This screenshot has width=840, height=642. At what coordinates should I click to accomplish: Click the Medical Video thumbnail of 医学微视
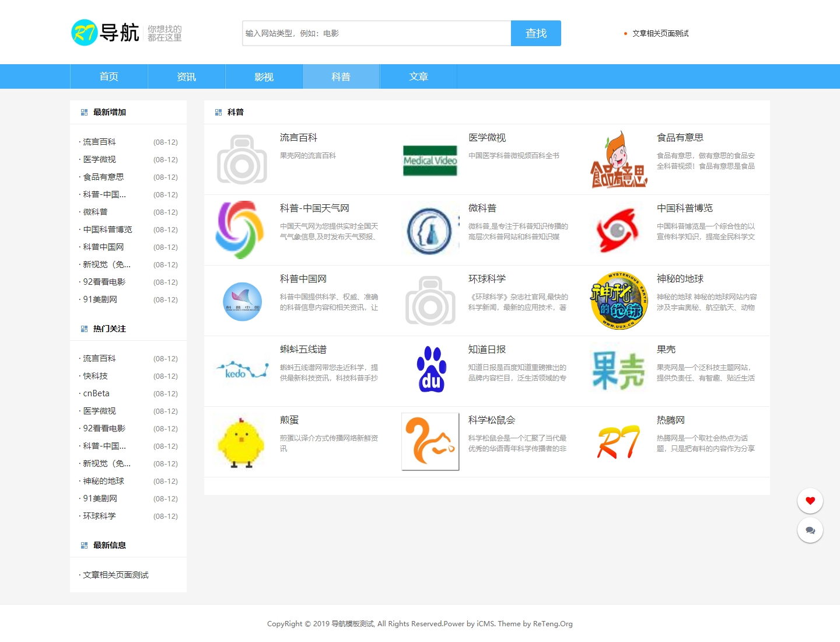[x=430, y=159]
